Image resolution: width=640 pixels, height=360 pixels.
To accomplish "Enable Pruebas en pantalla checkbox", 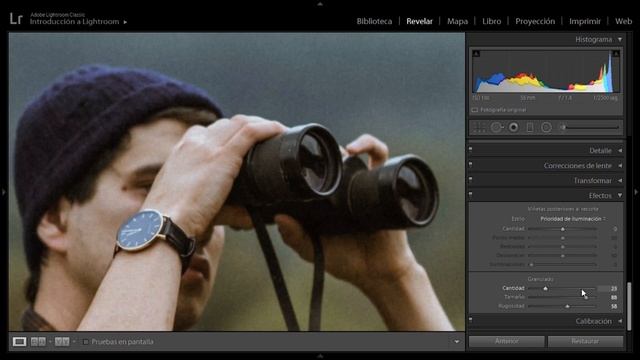I will pyautogui.click(x=85, y=342).
